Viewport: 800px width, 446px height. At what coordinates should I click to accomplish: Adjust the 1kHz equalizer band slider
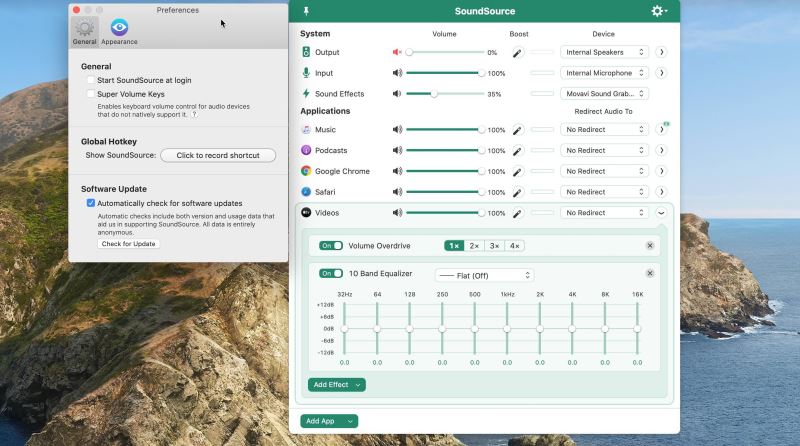(x=507, y=329)
